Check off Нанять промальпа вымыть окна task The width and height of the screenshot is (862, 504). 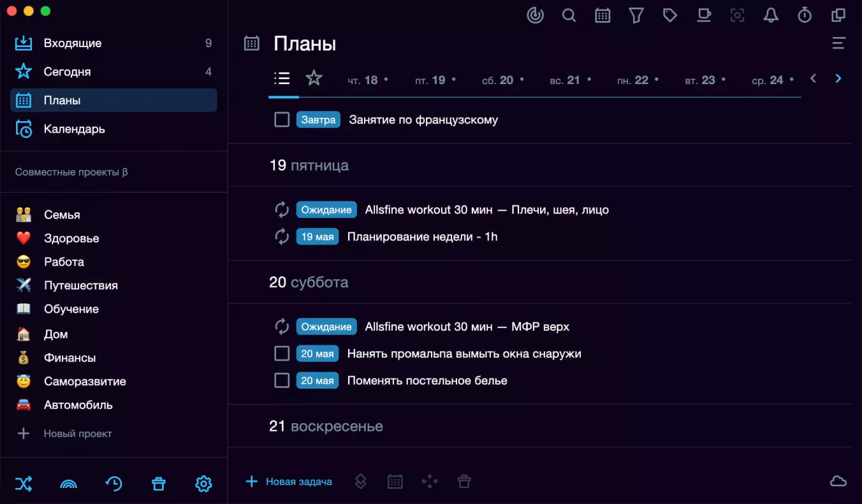point(282,354)
